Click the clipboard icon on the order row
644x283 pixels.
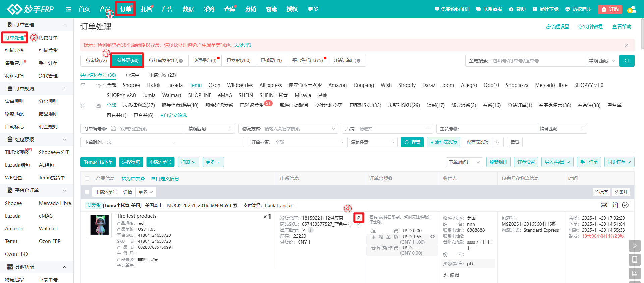614,205
